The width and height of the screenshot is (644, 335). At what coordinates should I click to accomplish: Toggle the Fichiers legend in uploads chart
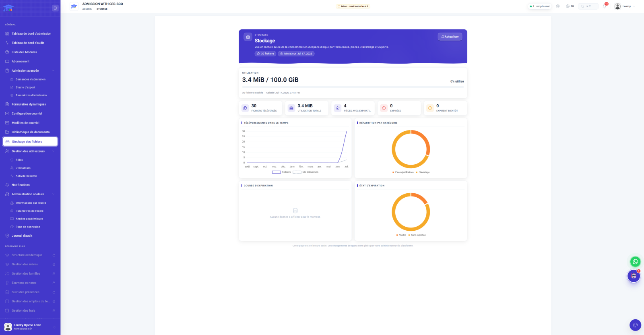281,172
